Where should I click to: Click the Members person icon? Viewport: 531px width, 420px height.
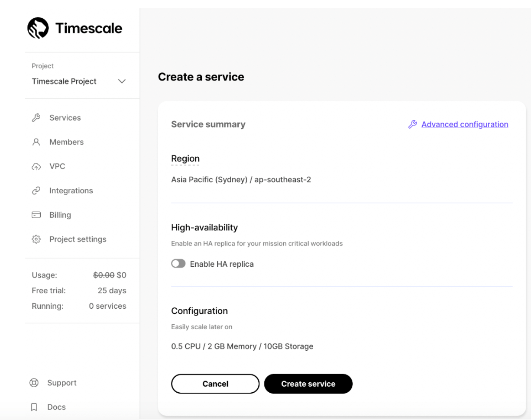[36, 142]
